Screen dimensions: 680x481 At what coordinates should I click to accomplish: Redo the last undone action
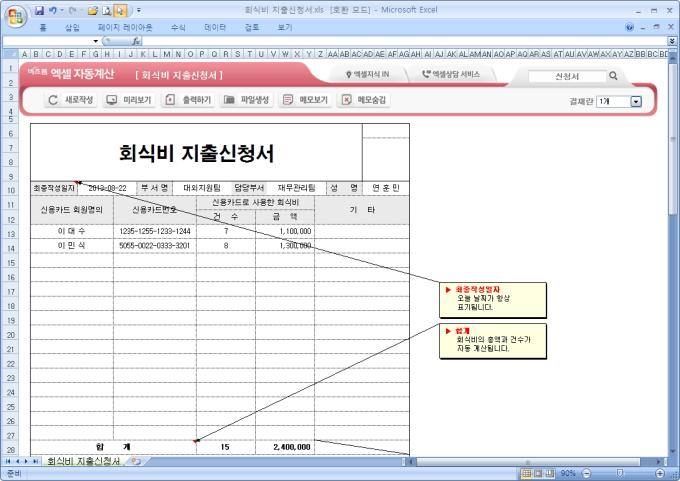[x=72, y=10]
